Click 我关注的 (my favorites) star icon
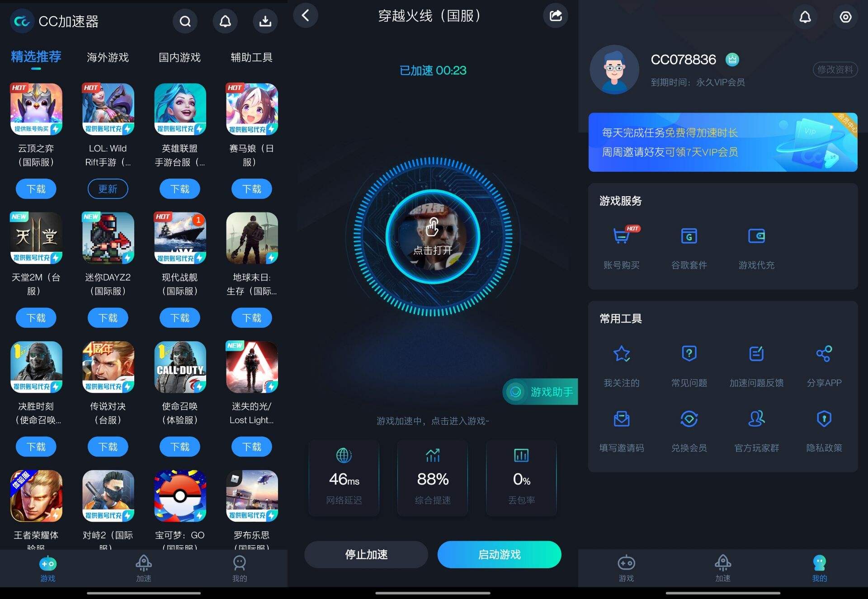868x599 pixels. pyautogui.click(x=620, y=356)
